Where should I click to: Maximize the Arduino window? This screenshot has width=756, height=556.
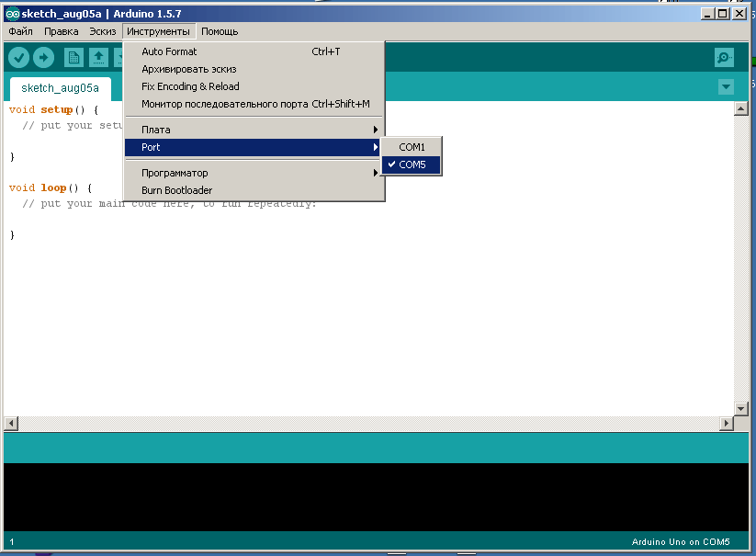[722, 14]
